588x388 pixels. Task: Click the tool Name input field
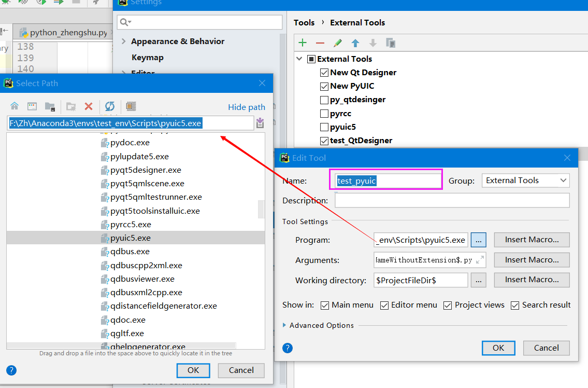pyautogui.click(x=389, y=181)
